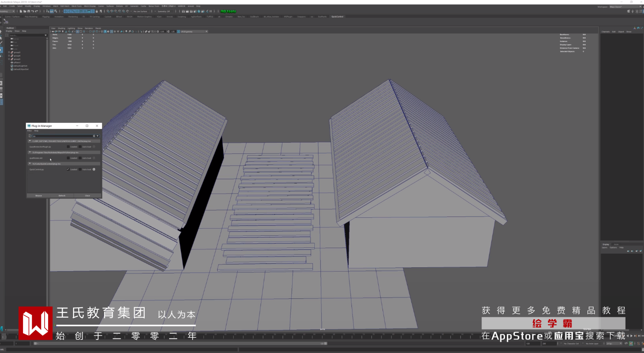Collapse the QuickControl plug-ins path section
This screenshot has height=353, width=644.
30,164
